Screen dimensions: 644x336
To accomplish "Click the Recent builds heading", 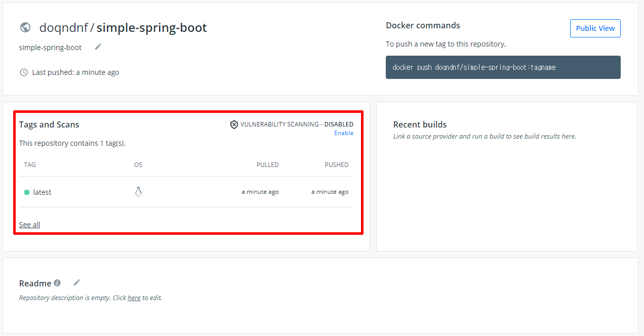I will 420,124.
